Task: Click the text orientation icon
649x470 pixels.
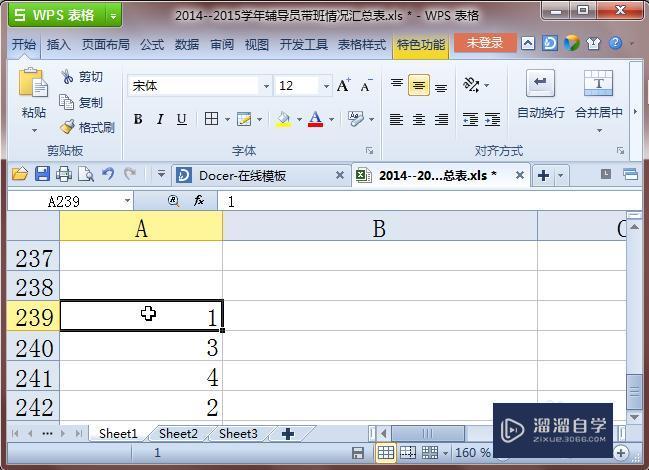Action: (471, 85)
